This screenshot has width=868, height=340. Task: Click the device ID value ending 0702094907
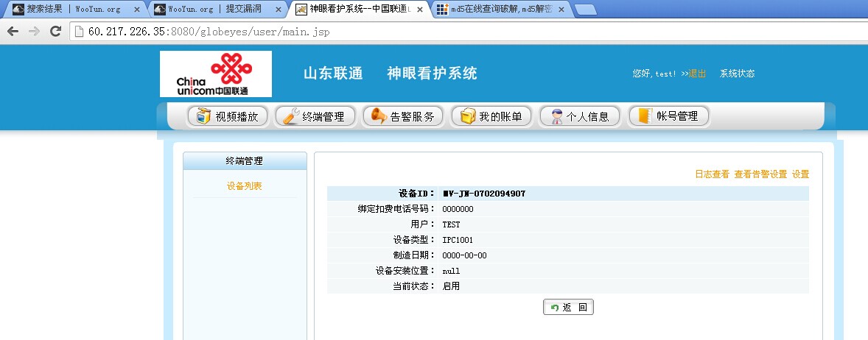point(484,194)
